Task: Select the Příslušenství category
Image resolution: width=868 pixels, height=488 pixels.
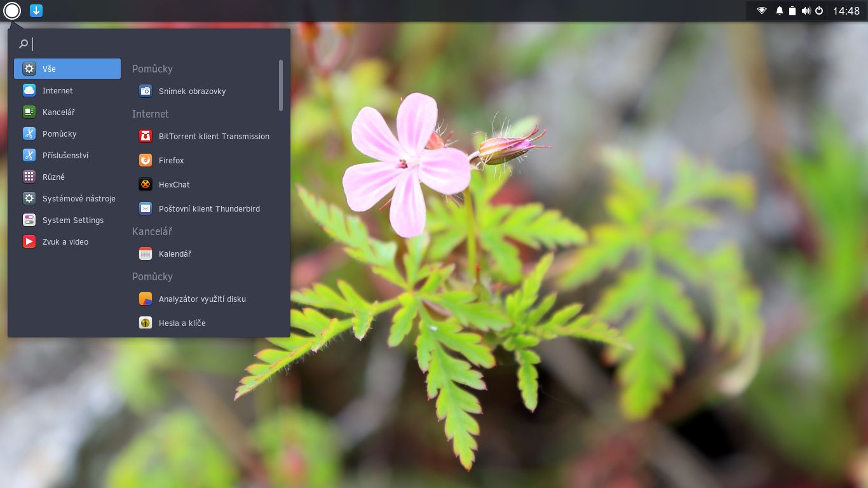Action: pos(67,155)
